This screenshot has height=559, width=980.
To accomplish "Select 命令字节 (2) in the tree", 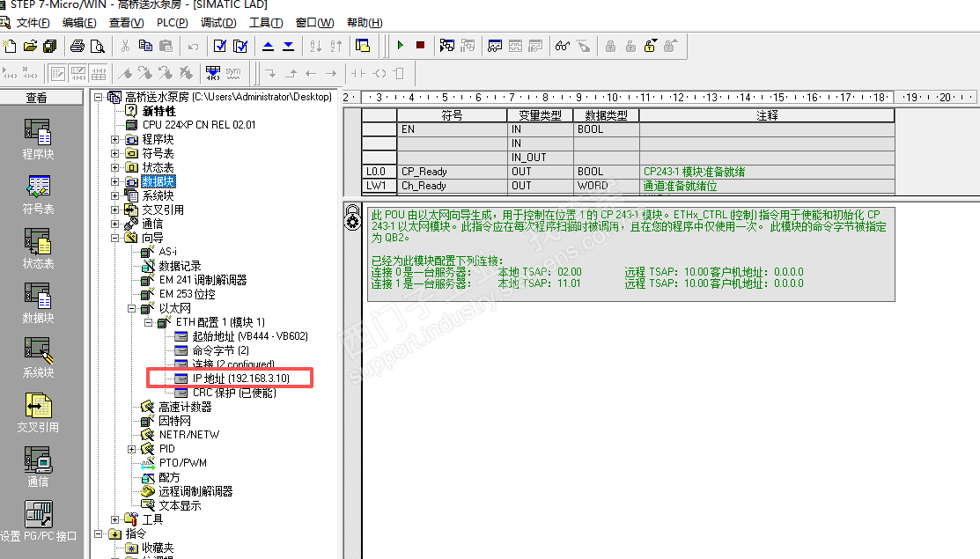I will 221,350.
